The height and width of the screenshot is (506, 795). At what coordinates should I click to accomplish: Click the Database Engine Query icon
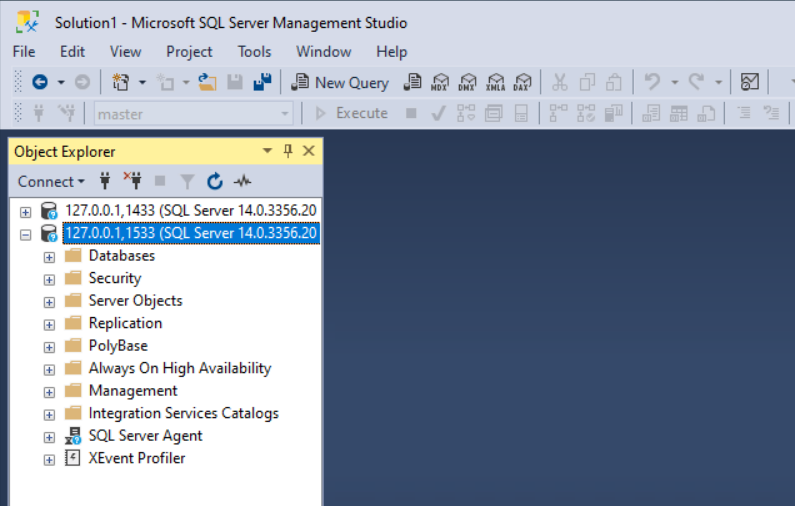412,82
